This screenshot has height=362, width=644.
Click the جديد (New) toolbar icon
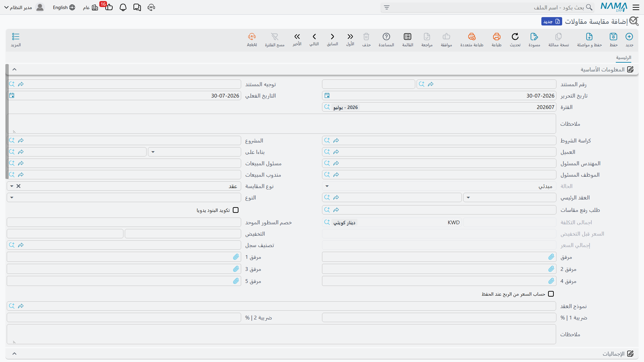[x=629, y=40]
